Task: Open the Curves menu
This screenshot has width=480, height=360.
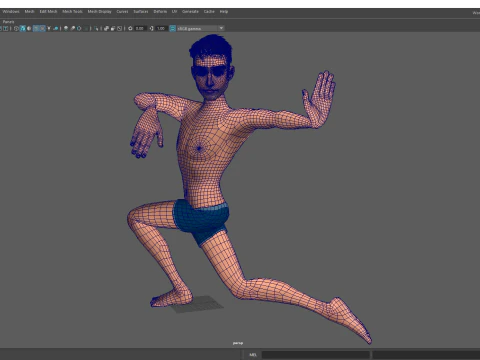Action: click(122, 12)
